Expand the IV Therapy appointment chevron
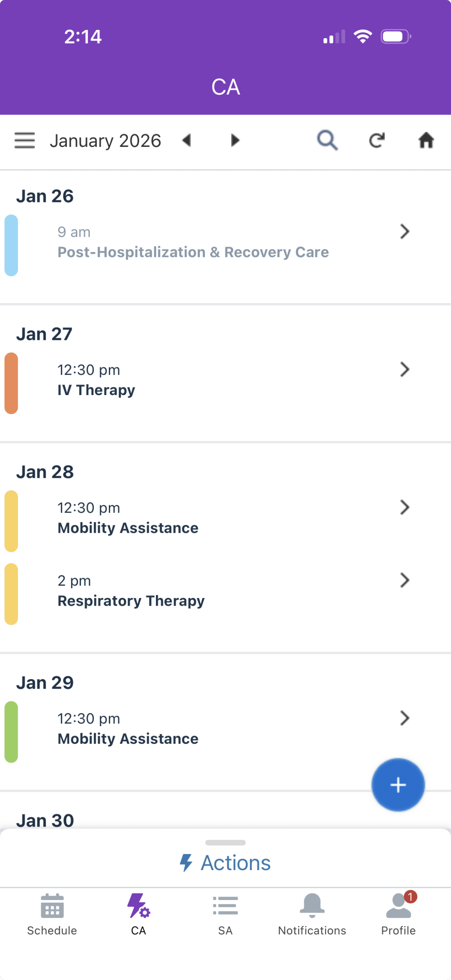The image size is (451, 980). tap(405, 369)
